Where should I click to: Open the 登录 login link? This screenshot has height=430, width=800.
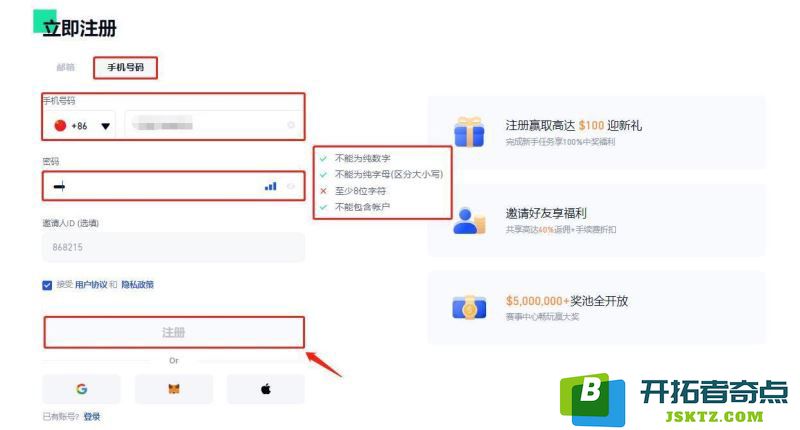(x=92, y=417)
